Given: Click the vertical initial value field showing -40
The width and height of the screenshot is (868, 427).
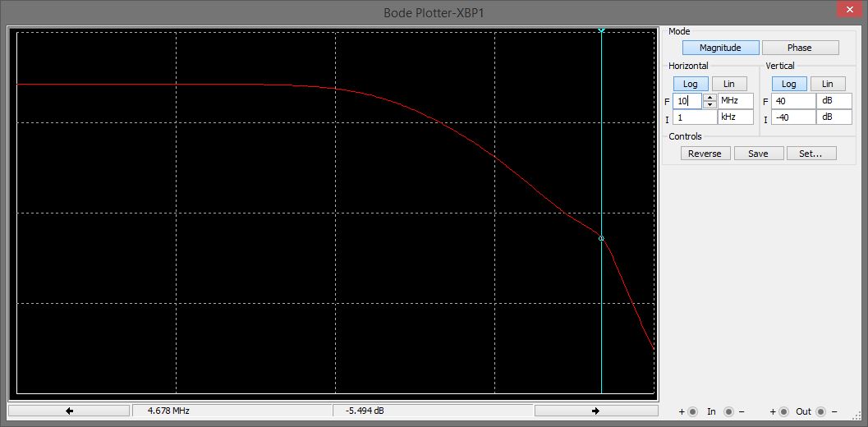Looking at the screenshot, I should (793, 117).
